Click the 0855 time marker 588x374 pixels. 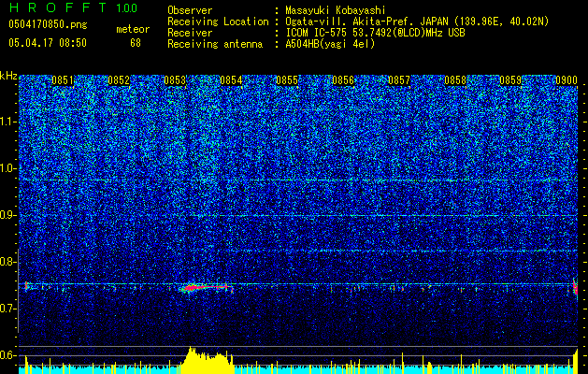(x=287, y=80)
